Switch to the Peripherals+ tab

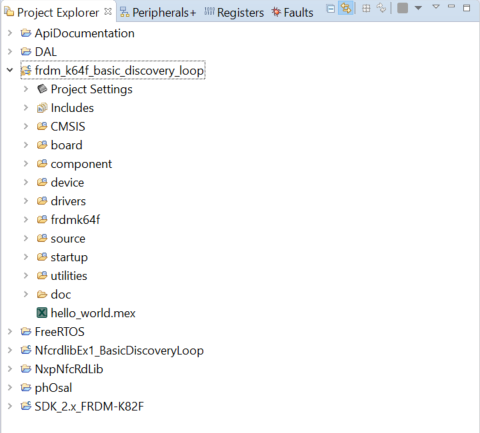(158, 13)
